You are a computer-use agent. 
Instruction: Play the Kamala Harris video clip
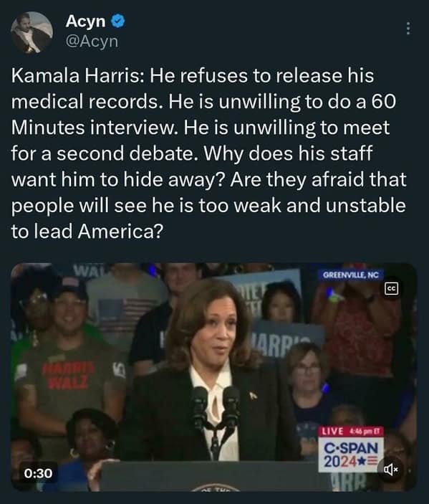tap(214, 376)
